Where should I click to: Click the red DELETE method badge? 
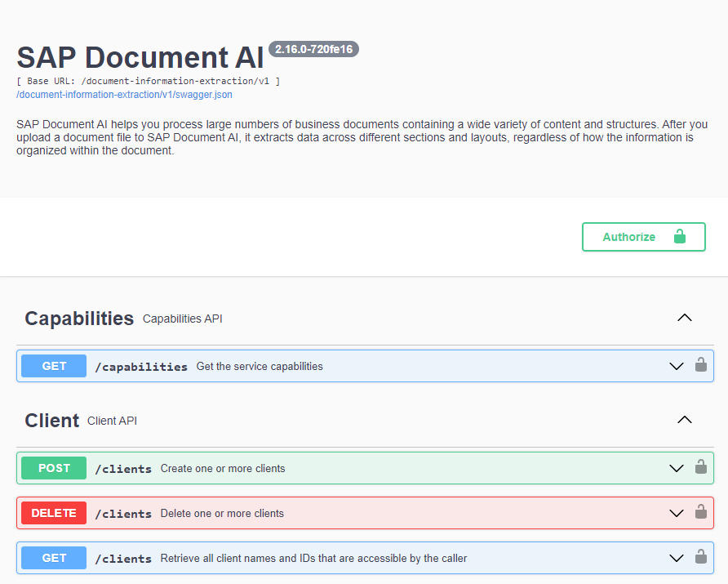click(54, 513)
